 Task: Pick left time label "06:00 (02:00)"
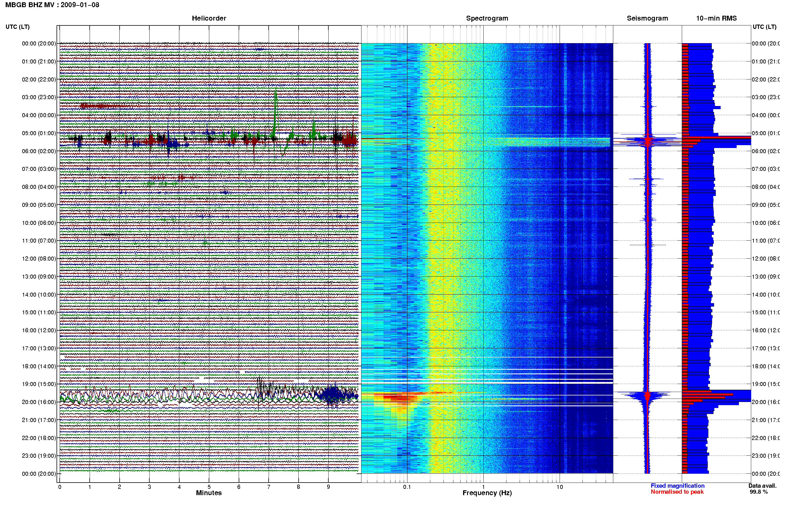click(39, 151)
